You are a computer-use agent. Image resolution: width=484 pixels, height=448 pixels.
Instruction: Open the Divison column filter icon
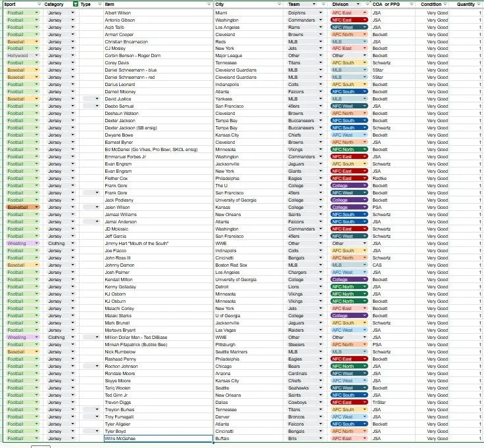[368, 5]
